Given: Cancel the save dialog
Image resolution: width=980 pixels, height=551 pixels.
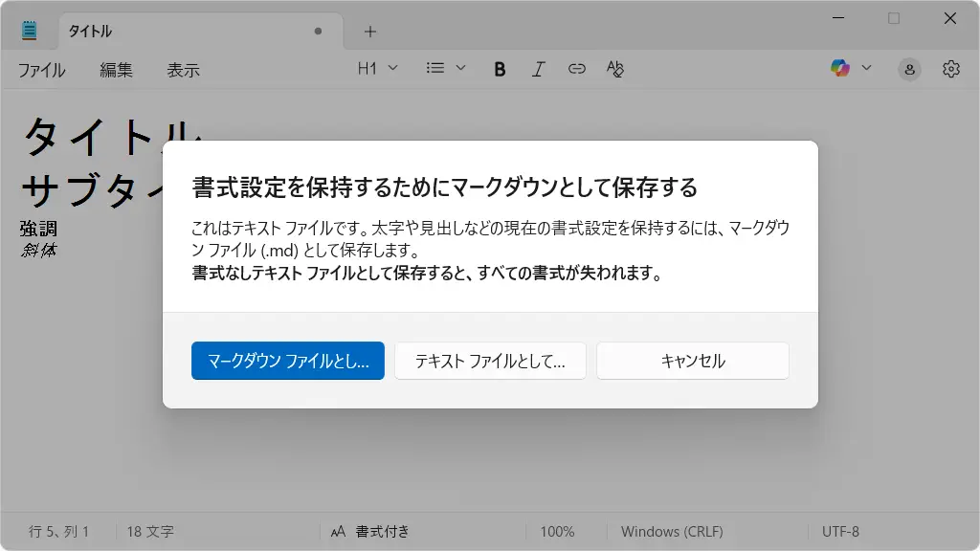Looking at the screenshot, I should click(x=692, y=361).
